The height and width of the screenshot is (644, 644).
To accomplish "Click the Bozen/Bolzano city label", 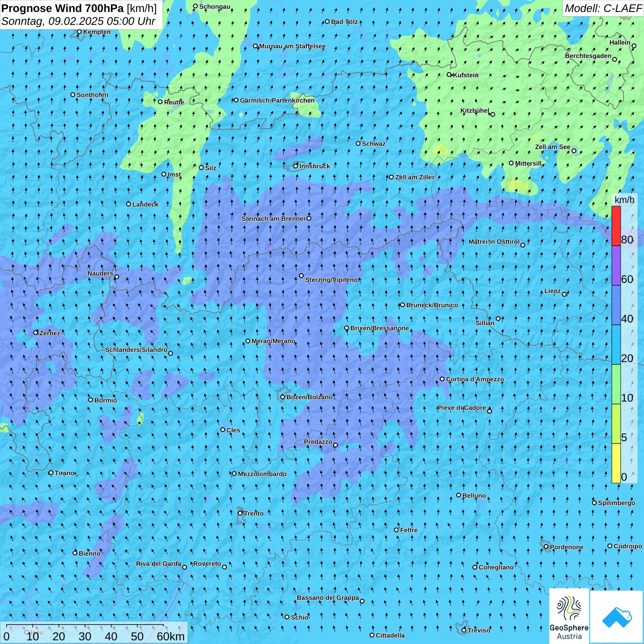I will pos(309,397).
